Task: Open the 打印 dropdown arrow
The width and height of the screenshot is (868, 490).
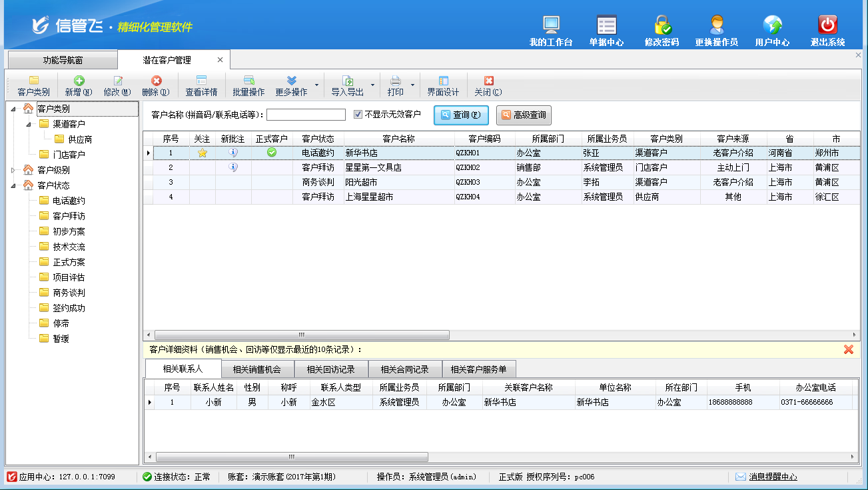Action: tap(412, 85)
